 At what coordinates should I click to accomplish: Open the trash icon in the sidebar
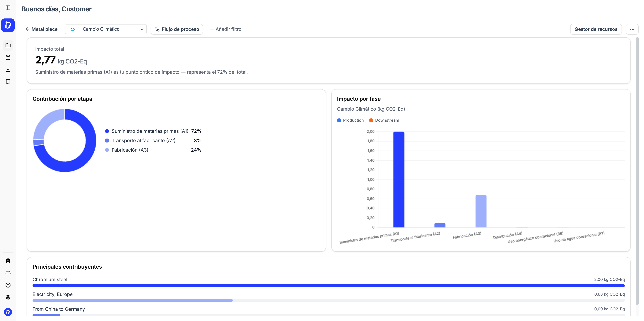(x=8, y=261)
